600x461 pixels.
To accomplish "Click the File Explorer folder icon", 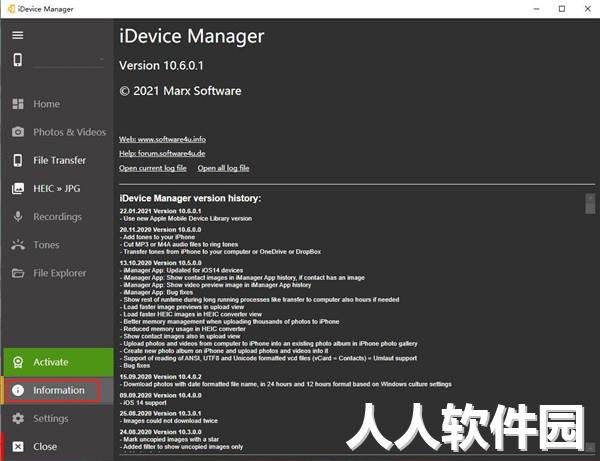I will coord(18,273).
